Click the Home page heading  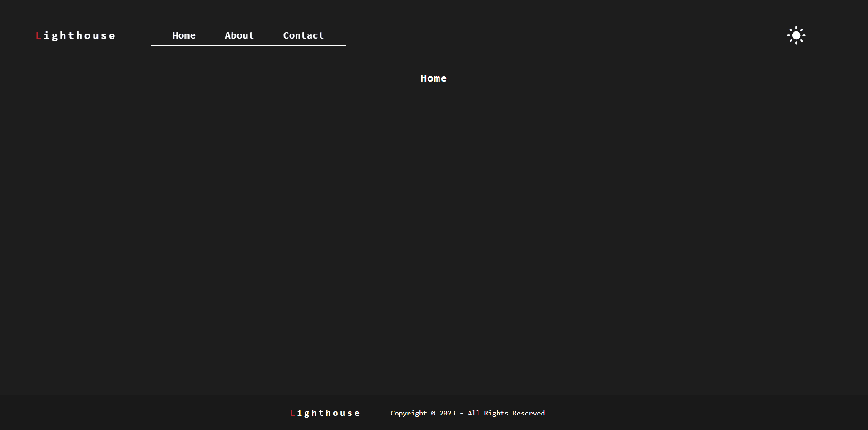pyautogui.click(x=433, y=78)
